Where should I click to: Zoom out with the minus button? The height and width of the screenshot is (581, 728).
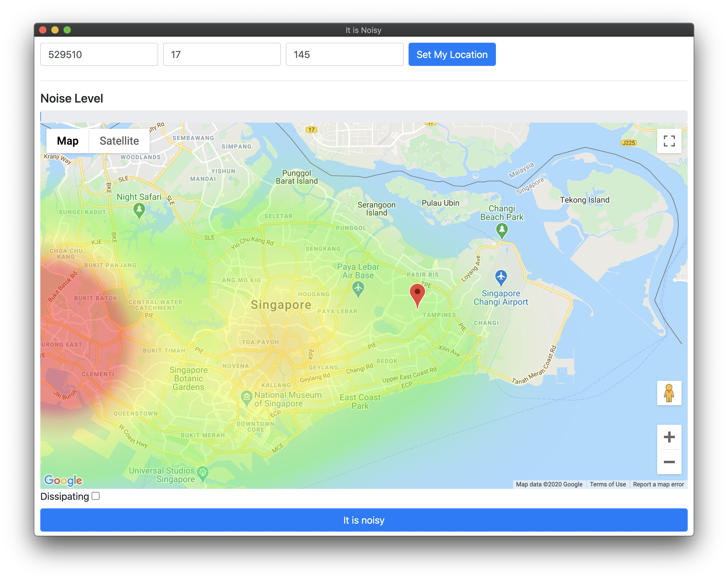669,462
